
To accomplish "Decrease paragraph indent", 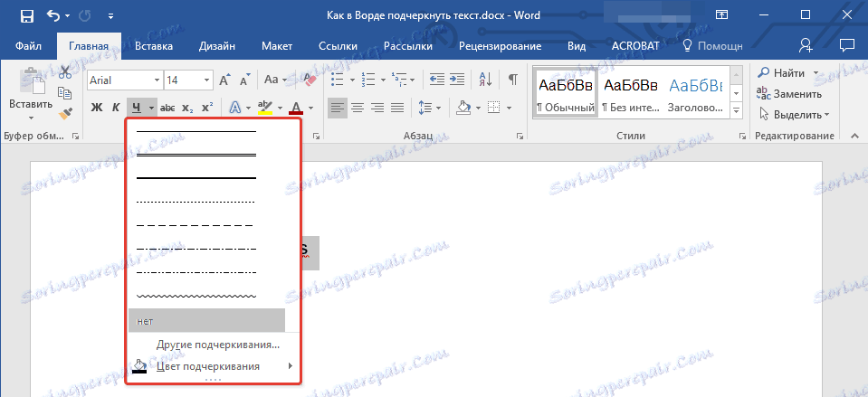I will click(x=437, y=80).
